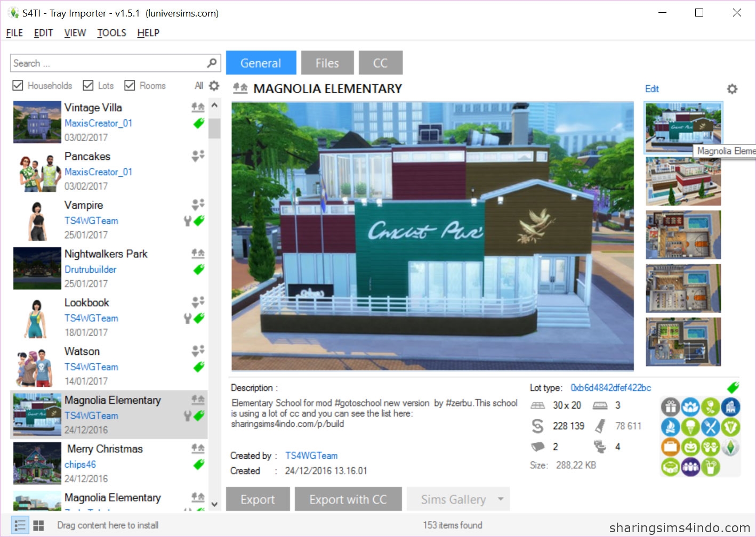The image size is (756, 537).
Task: Click the Export button
Action: [x=258, y=499]
